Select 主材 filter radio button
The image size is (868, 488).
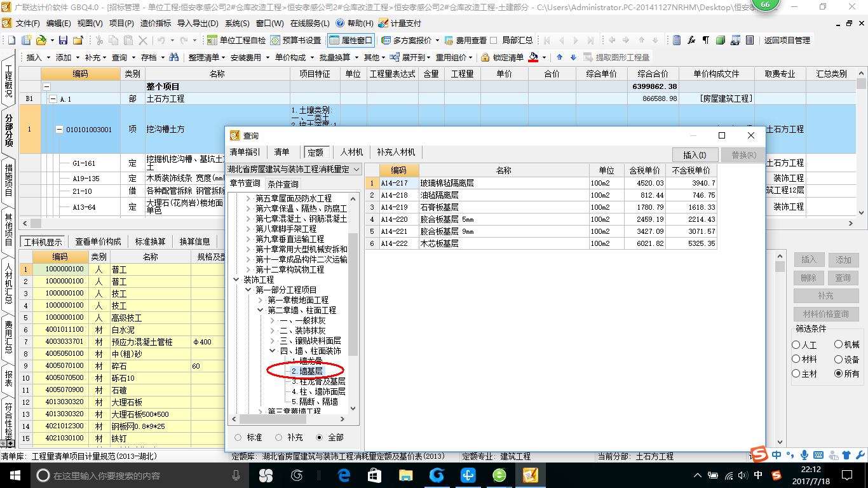point(796,374)
